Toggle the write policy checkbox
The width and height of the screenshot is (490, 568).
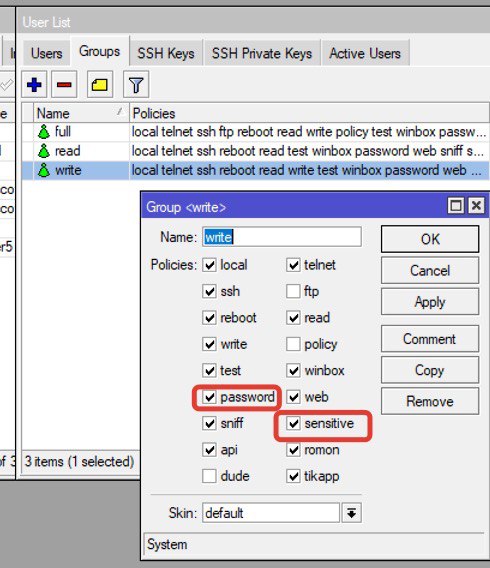click(209, 344)
